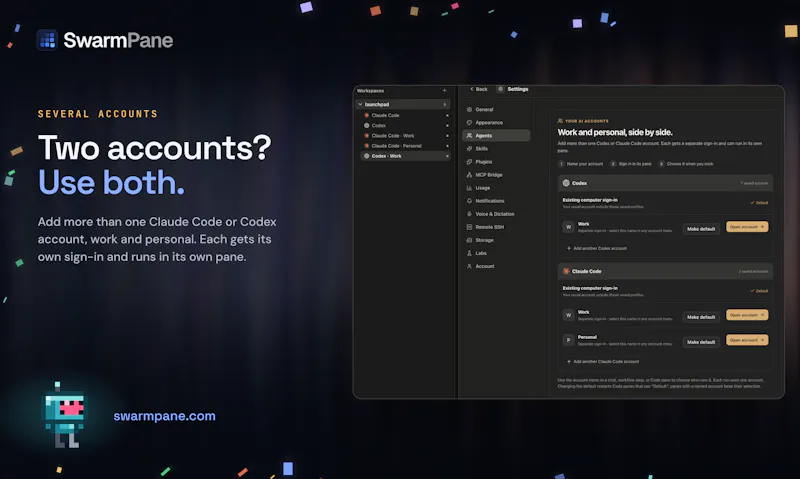Click the '2 saved accounts' label for Claude Code
Viewport: 800px width, 479px height.
(x=753, y=271)
